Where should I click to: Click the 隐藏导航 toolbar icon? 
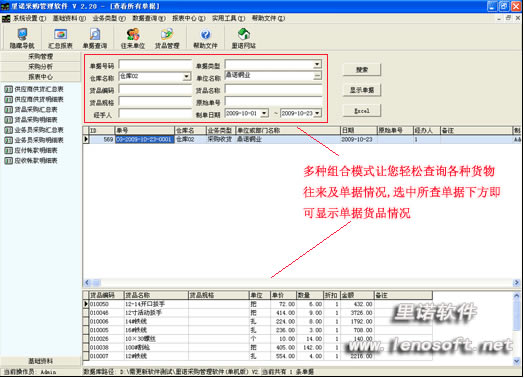[22, 38]
